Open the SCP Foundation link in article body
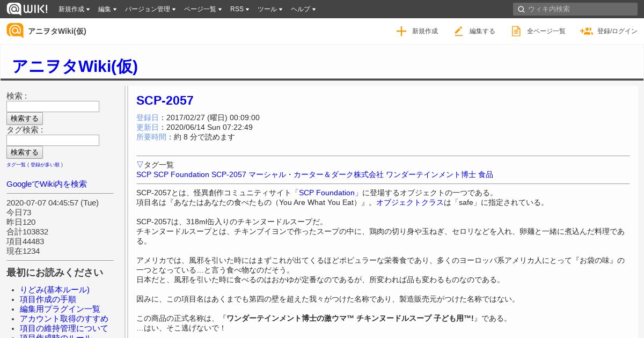This screenshot has height=338, width=644. click(x=327, y=193)
